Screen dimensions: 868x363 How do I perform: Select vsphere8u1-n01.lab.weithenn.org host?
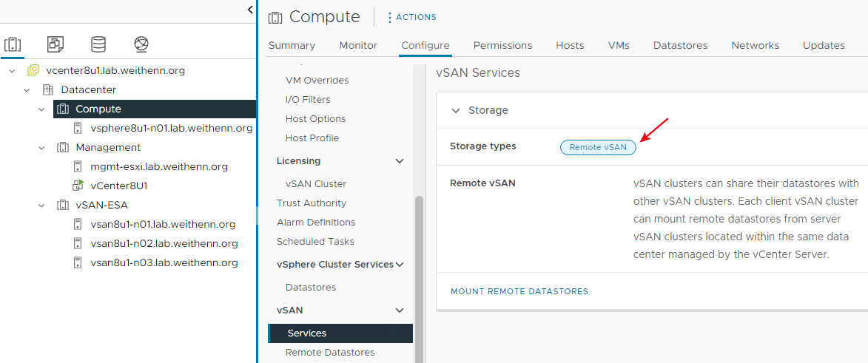(x=172, y=129)
